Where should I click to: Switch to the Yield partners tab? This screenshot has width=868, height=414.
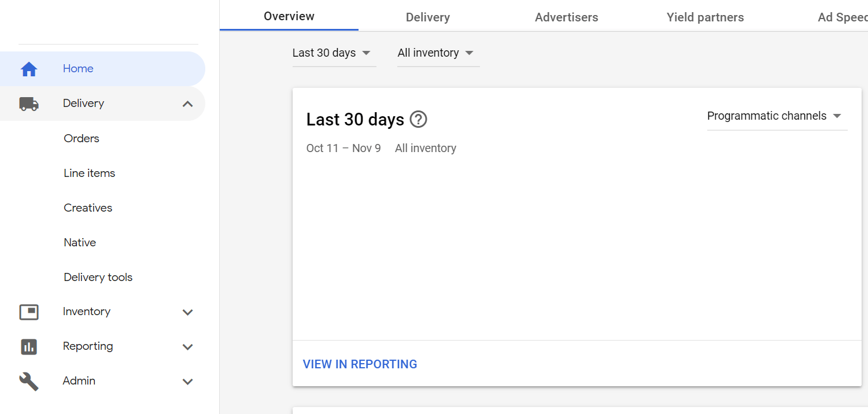pyautogui.click(x=705, y=17)
